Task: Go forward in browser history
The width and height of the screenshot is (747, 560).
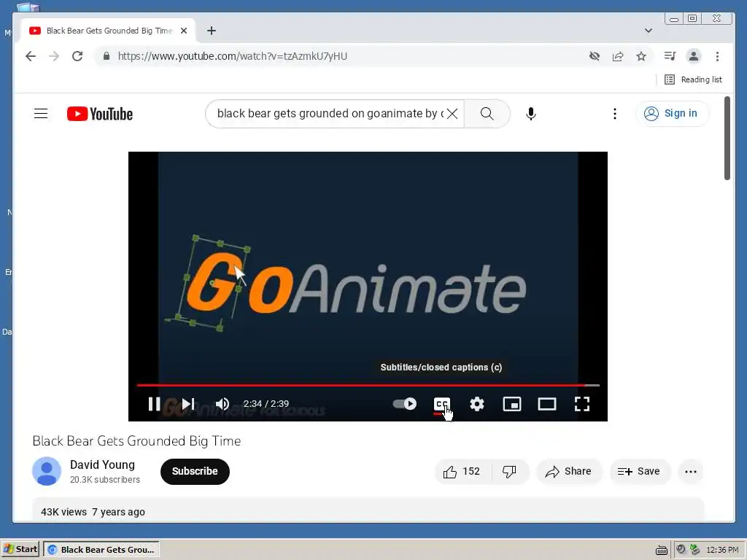Action: click(x=54, y=56)
